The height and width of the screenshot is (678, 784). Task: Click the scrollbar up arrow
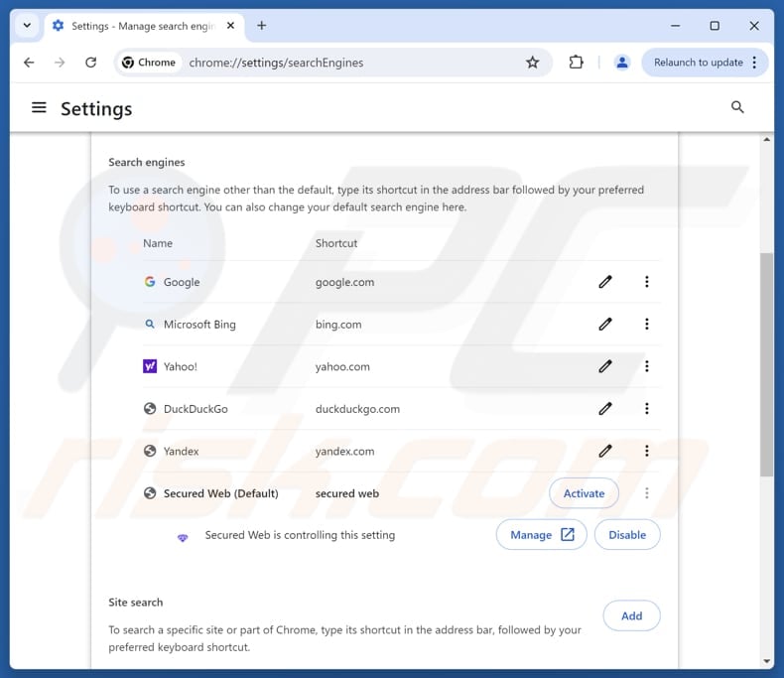(766, 140)
